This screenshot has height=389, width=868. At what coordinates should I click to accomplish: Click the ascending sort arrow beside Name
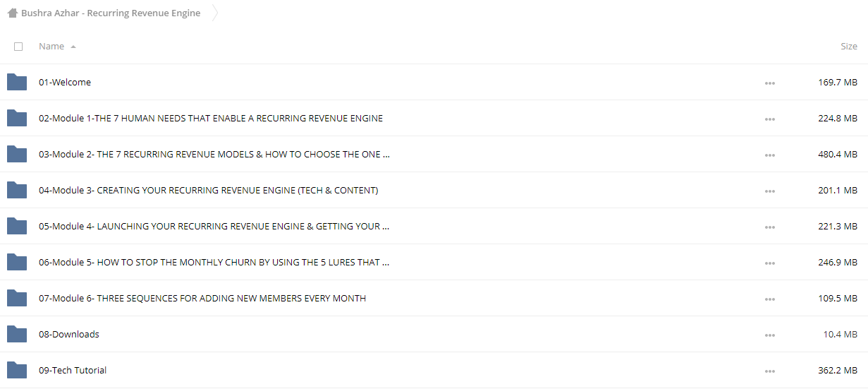[73, 47]
